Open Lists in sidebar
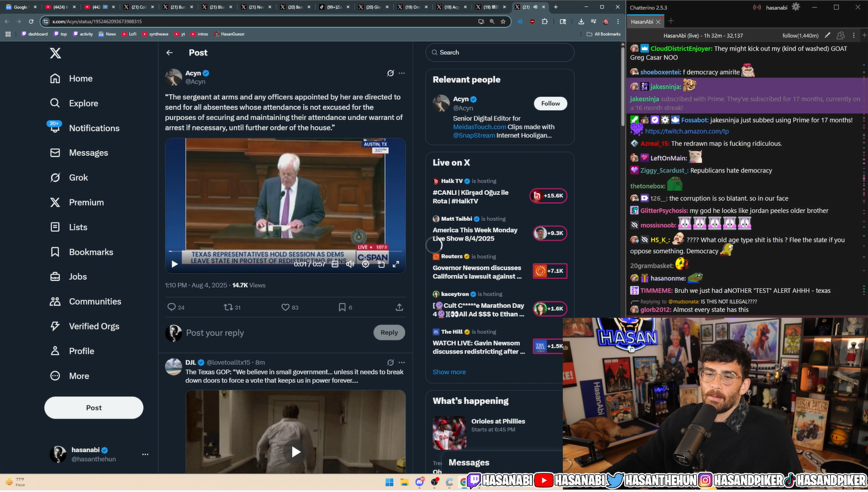868x492 pixels. pyautogui.click(x=68, y=227)
